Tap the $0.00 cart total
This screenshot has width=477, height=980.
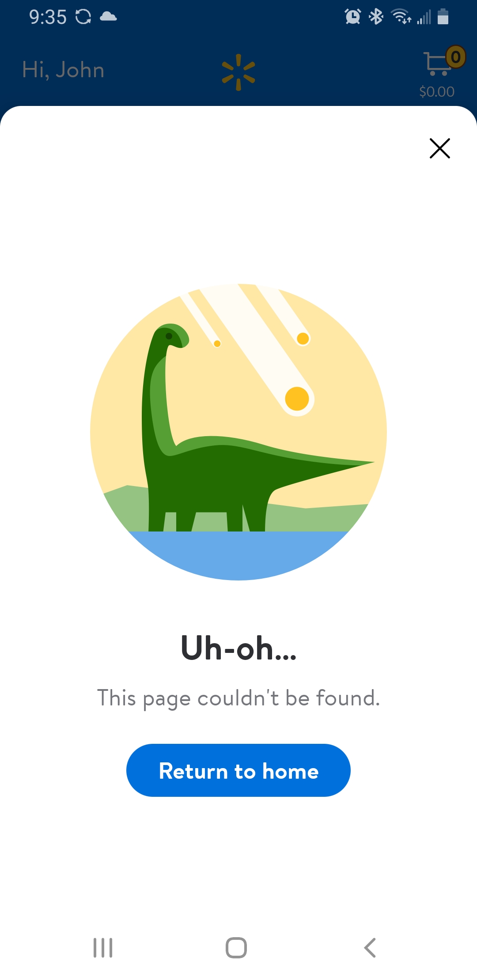coord(437,92)
